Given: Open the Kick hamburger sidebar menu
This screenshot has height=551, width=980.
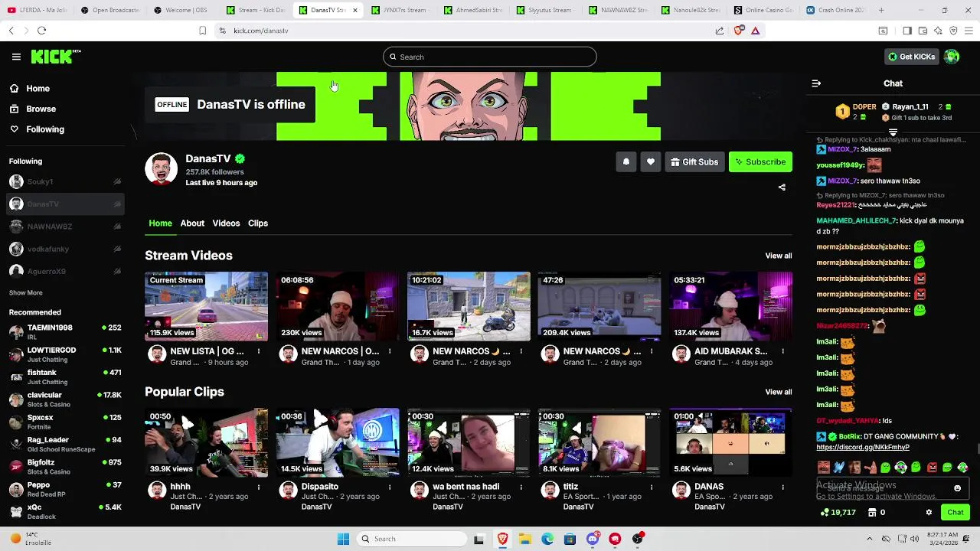Looking at the screenshot, I should (x=16, y=57).
